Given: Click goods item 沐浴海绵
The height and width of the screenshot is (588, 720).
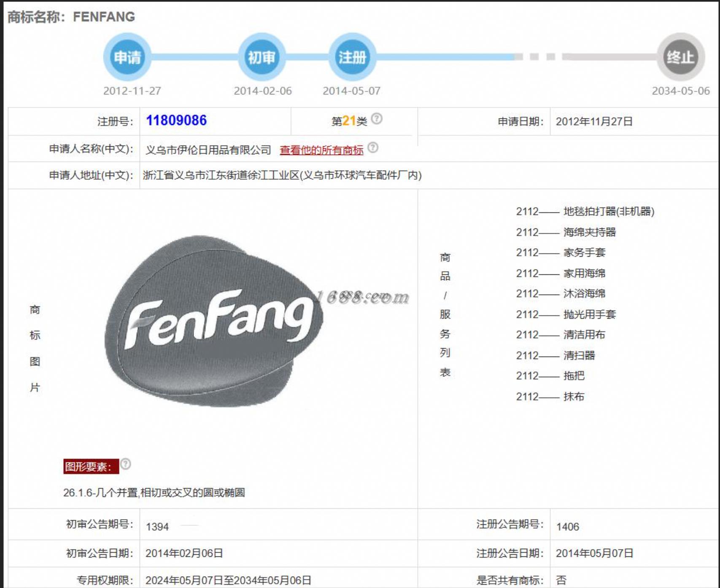Looking at the screenshot, I should [x=584, y=293].
